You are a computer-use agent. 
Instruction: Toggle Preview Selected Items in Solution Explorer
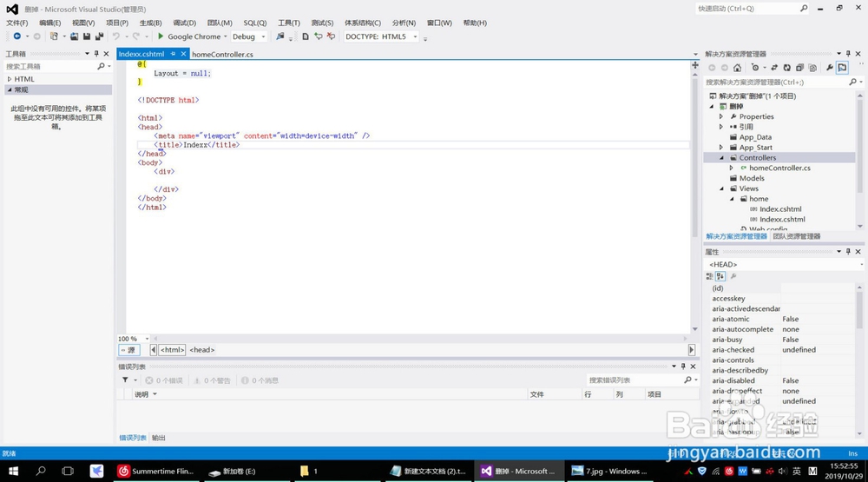(842, 68)
